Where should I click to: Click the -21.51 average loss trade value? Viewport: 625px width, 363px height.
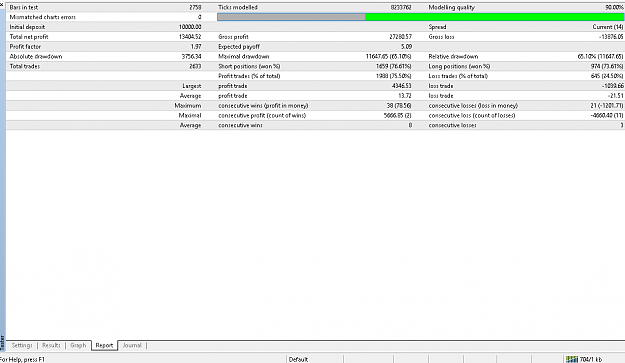tap(616, 96)
